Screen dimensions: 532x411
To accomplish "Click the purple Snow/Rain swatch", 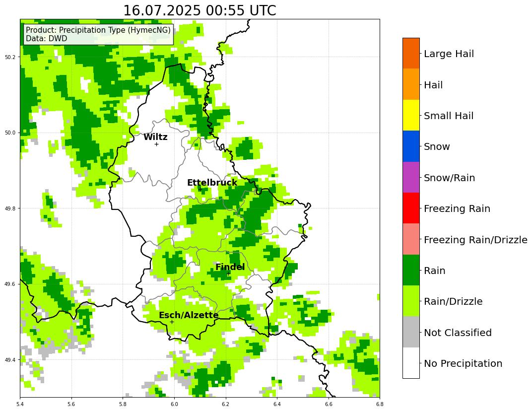I will 411,177.
